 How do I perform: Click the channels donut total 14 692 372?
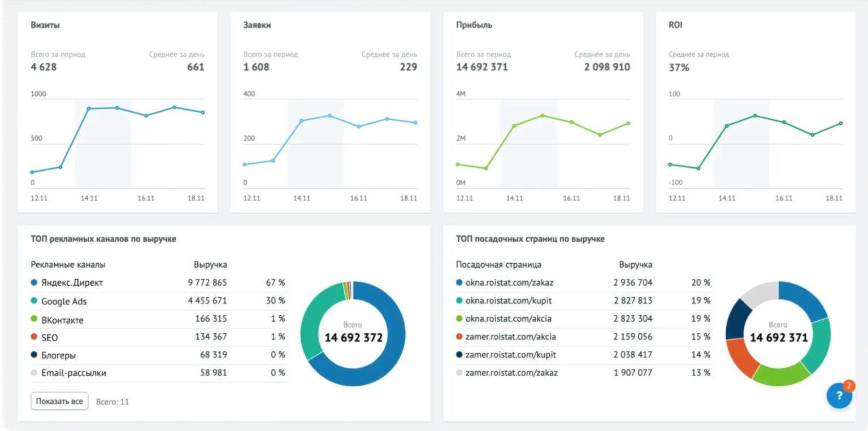354,338
